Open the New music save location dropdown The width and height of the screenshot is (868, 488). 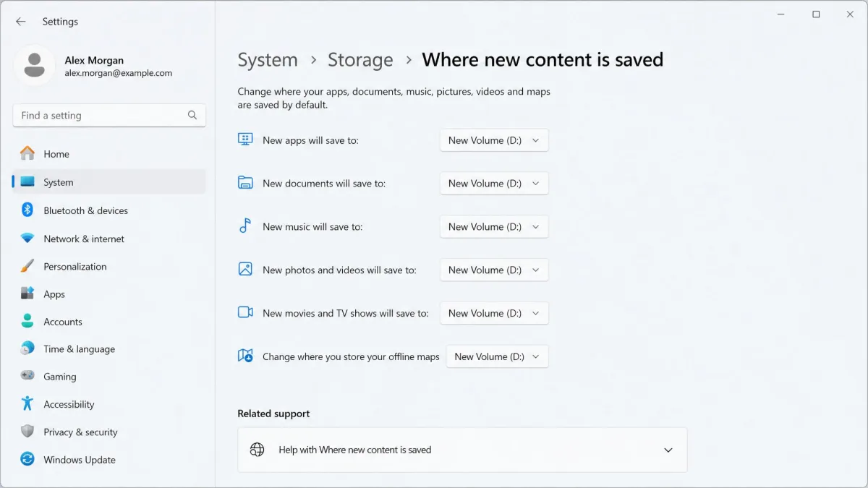pyautogui.click(x=494, y=227)
